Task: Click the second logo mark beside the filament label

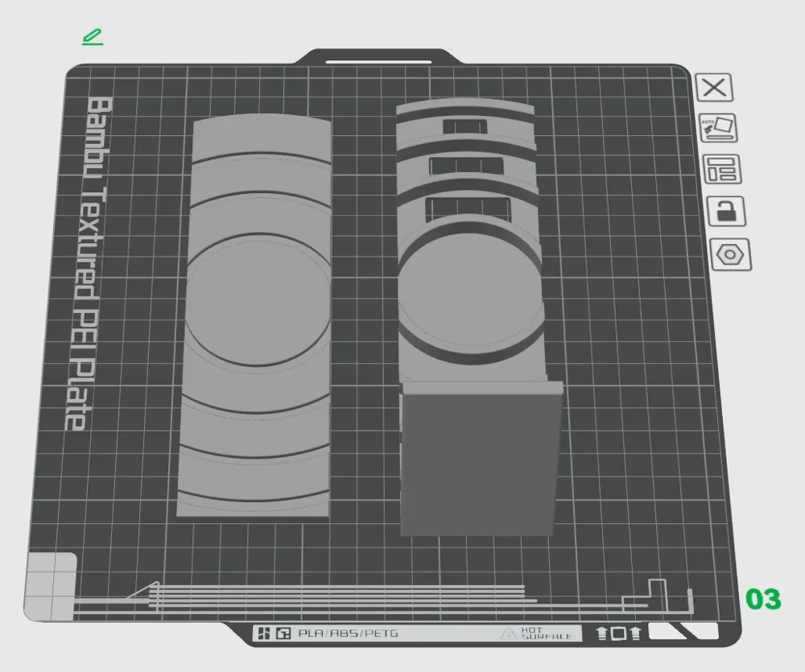Action: (x=282, y=633)
